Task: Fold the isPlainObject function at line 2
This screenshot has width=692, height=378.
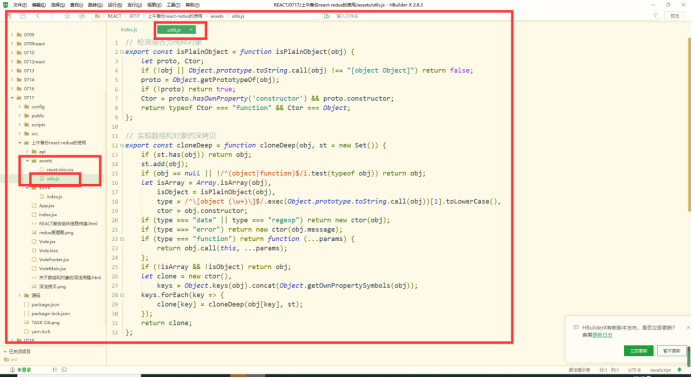Action: tap(122, 52)
